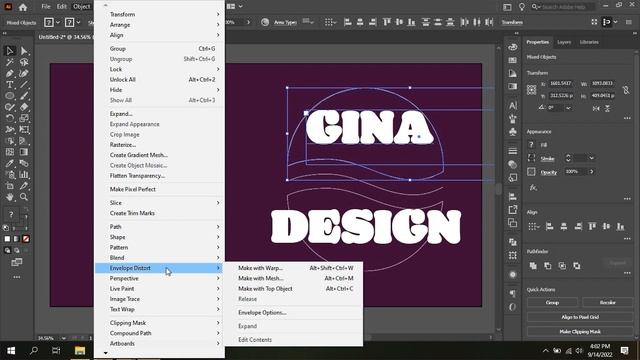The height and width of the screenshot is (360, 640).
Task: Increase stroke weight with stepper arrows
Action: pos(568,156)
